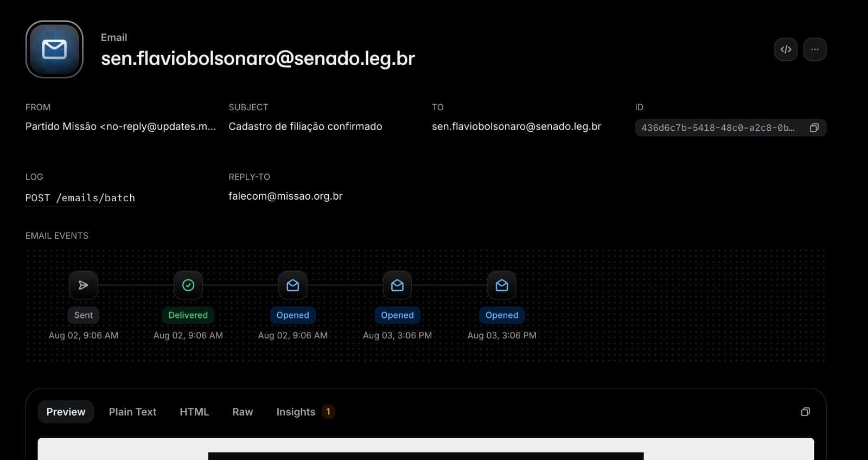Click Sent timestamp Aug 02, 9:06 AM

pyautogui.click(x=84, y=335)
